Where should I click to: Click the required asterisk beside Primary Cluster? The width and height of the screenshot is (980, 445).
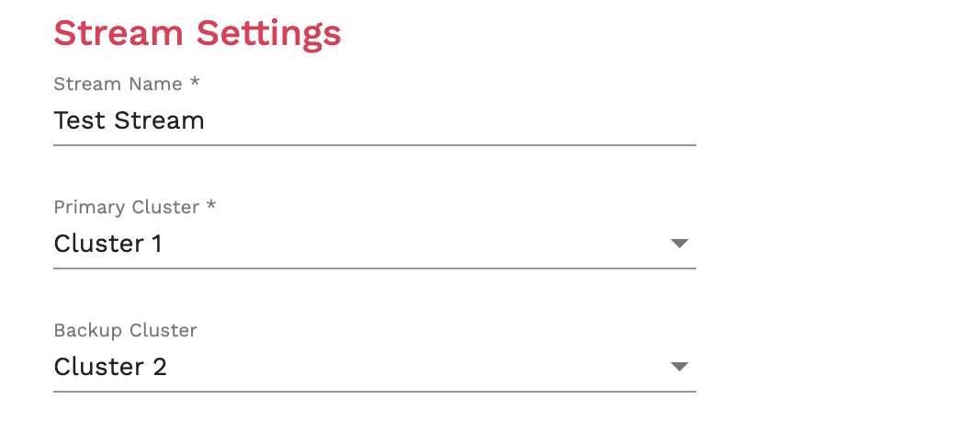[x=211, y=206]
